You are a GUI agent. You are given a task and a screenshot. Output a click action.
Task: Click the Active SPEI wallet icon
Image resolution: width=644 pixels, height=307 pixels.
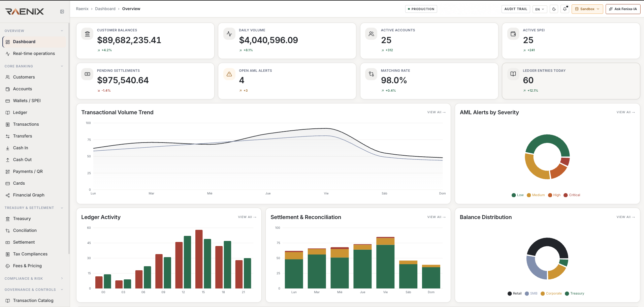point(513,34)
